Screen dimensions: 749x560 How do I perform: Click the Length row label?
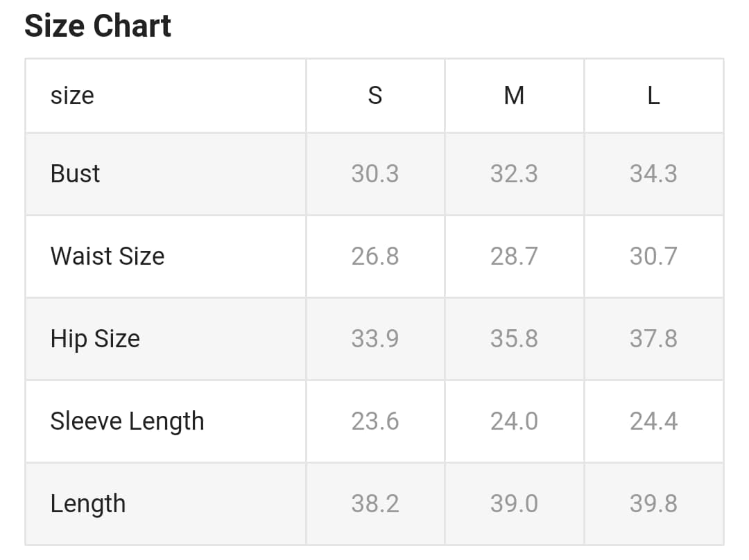pyautogui.click(x=88, y=503)
